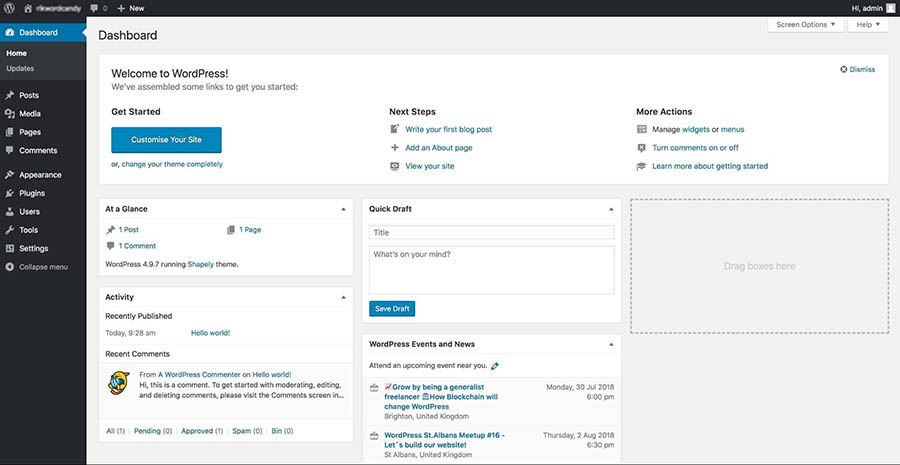Click the admin avatar in top right
This screenshot has width=900, height=465.
[890, 8]
